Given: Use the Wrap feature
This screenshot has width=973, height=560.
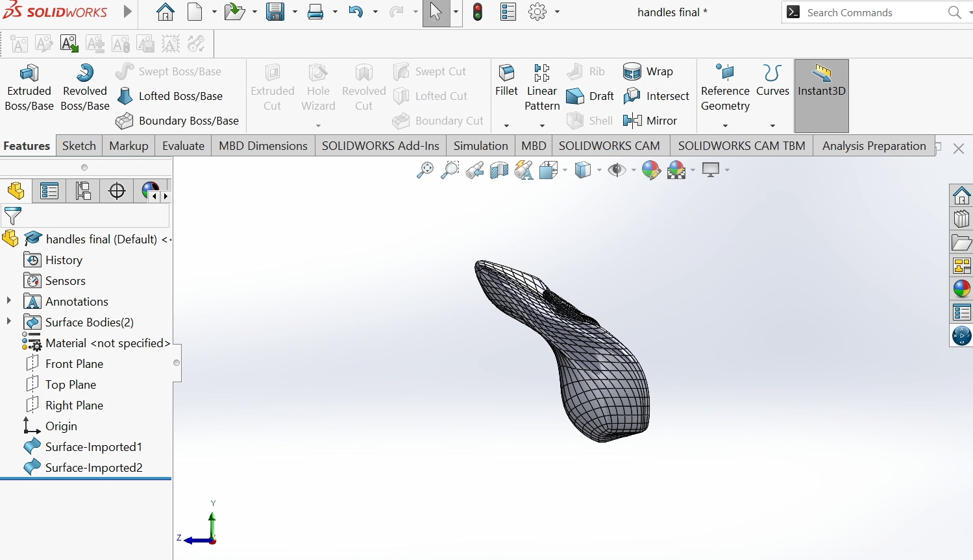Looking at the screenshot, I should click(648, 71).
